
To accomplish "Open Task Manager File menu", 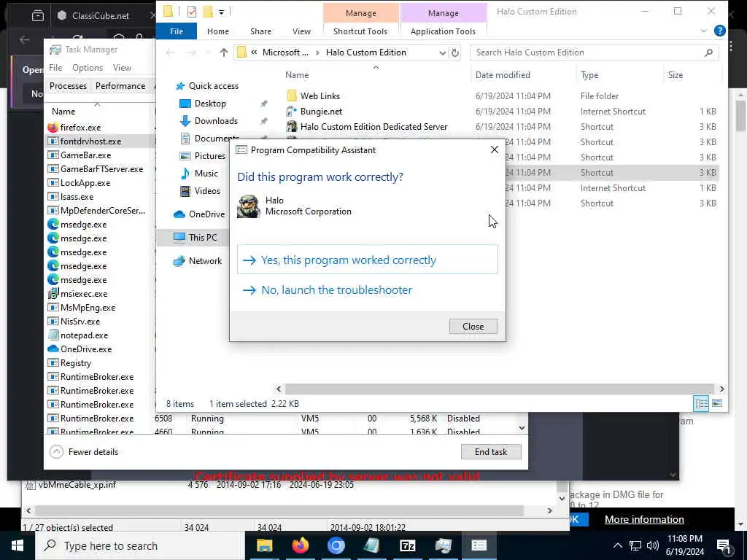I will point(55,68).
